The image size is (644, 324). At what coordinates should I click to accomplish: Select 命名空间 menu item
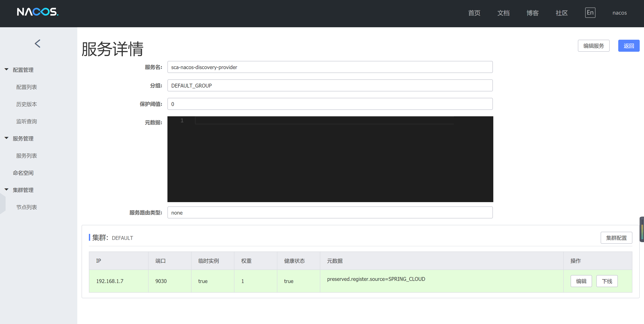(x=23, y=173)
